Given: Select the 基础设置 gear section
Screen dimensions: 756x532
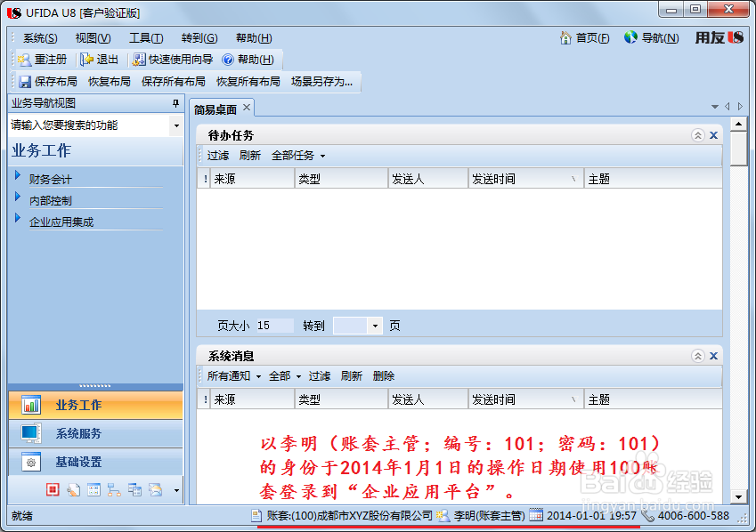Looking at the screenshot, I should tap(95, 462).
